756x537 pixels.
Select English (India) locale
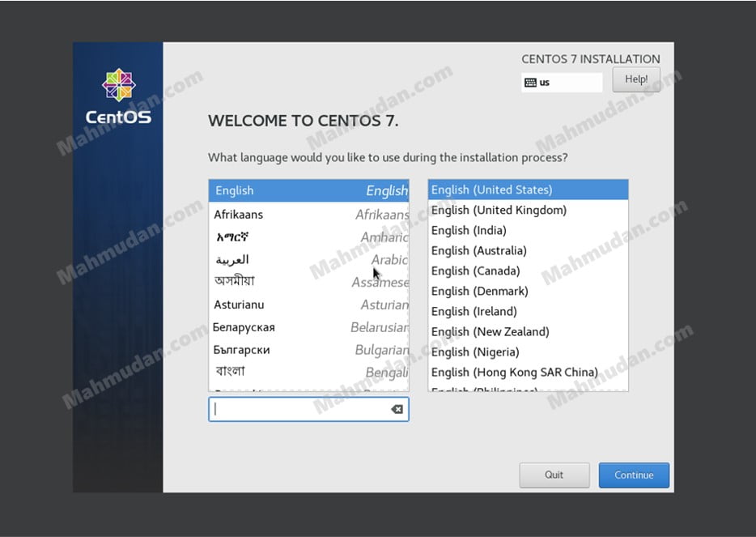tap(527, 230)
